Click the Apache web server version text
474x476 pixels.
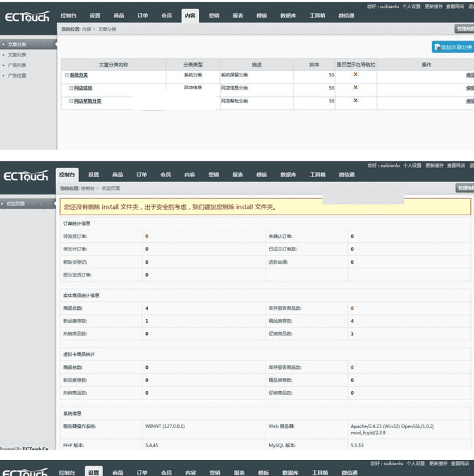tap(392, 429)
